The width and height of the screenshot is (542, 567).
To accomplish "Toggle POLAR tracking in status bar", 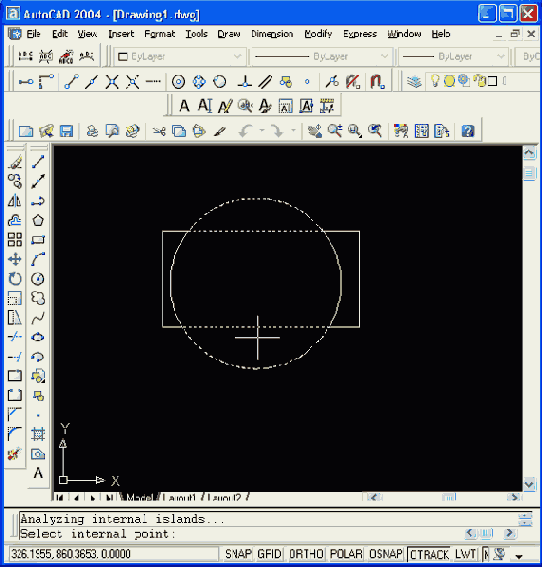I will pos(346,554).
